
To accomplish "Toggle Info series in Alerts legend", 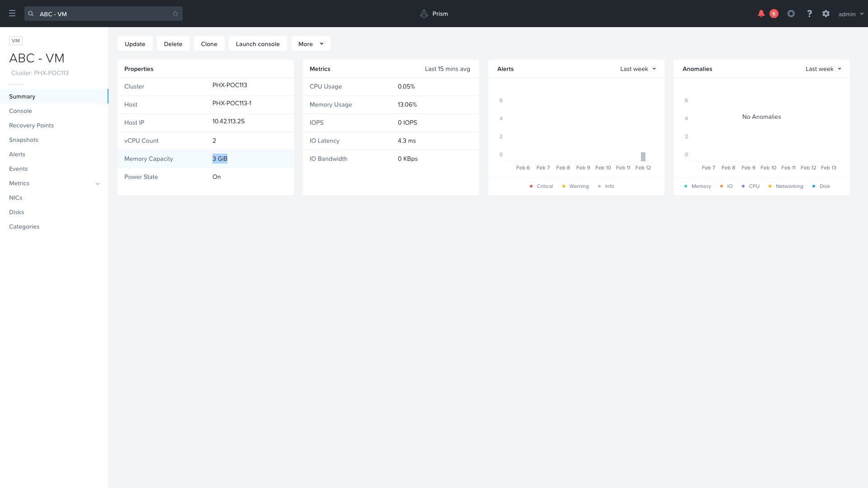I will (606, 186).
